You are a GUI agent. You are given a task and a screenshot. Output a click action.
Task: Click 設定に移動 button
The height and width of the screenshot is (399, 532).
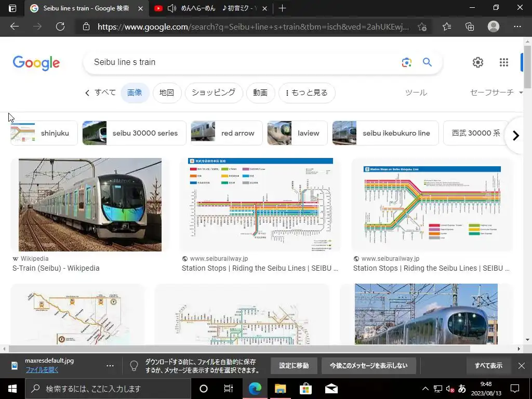click(x=294, y=365)
